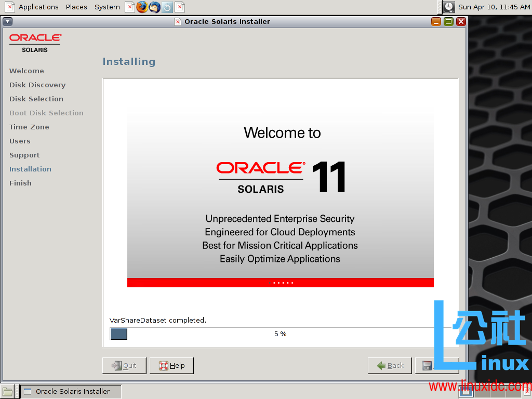Open the Places menu
Screen dimensions: 532x399
tap(76, 7)
